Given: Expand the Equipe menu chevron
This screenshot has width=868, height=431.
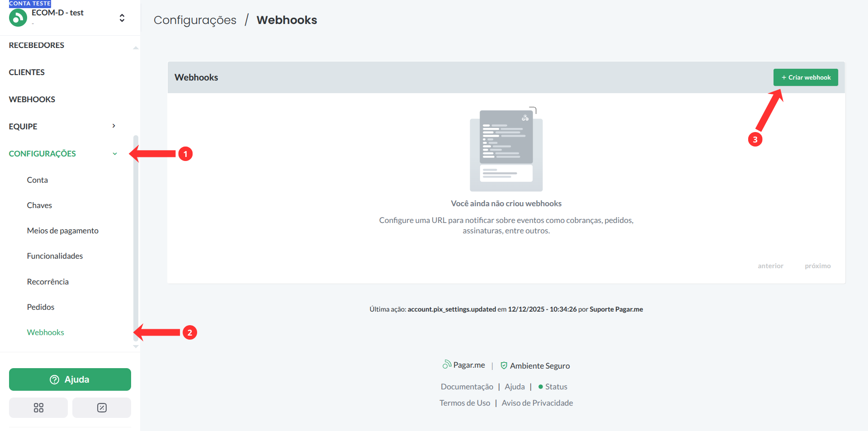Looking at the screenshot, I should click(x=114, y=126).
